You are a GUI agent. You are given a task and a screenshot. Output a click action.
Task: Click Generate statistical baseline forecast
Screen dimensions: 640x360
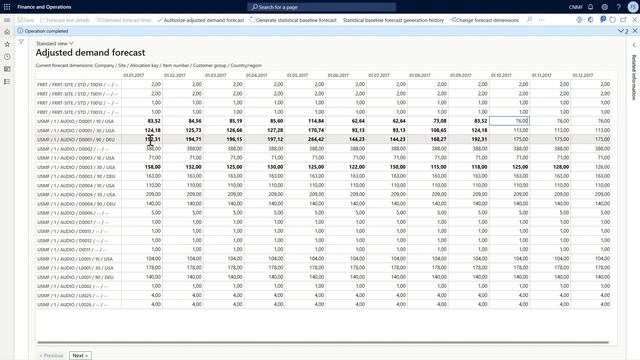pos(293,20)
